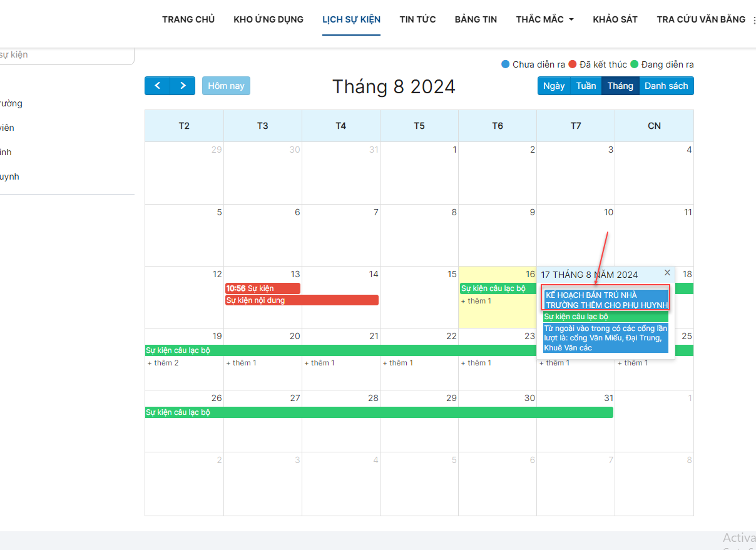Image resolution: width=756 pixels, height=550 pixels.
Task: Go to next month with right arrow
Action: coord(183,86)
